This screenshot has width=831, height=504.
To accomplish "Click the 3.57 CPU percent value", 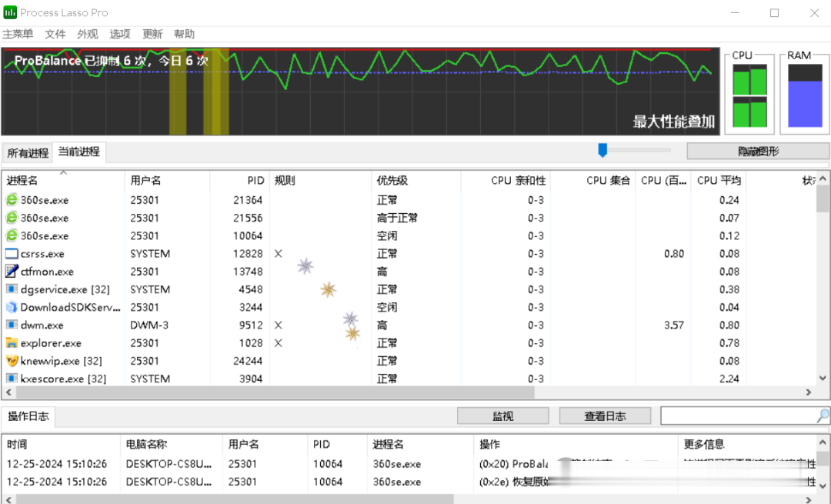I will coord(673,325).
